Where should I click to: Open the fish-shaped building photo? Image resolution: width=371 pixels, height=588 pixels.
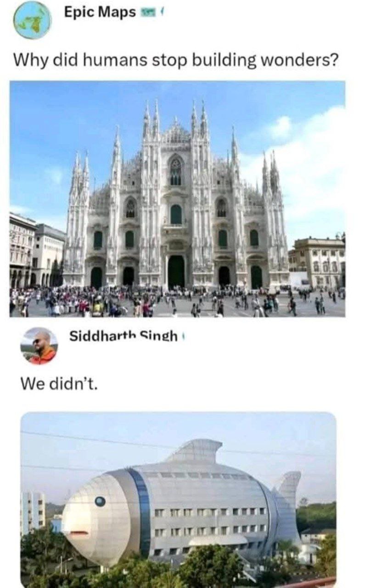(x=178, y=500)
